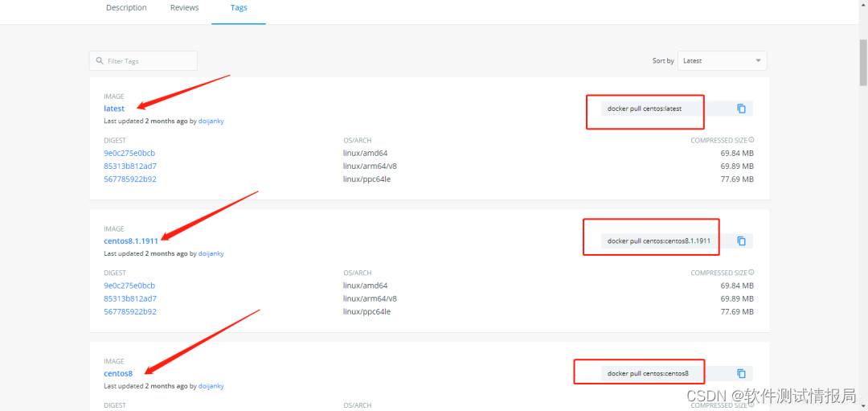Open digest 85313b812ad7 under centos8.1.1911

[x=130, y=298]
